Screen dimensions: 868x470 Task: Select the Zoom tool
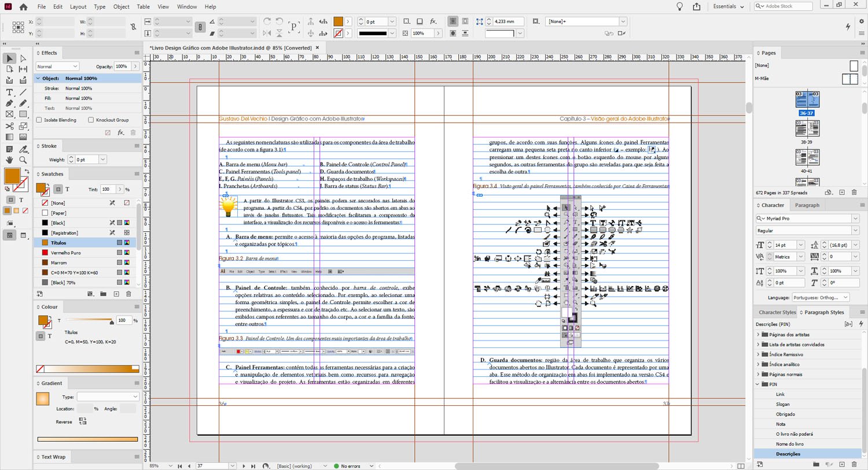point(23,160)
